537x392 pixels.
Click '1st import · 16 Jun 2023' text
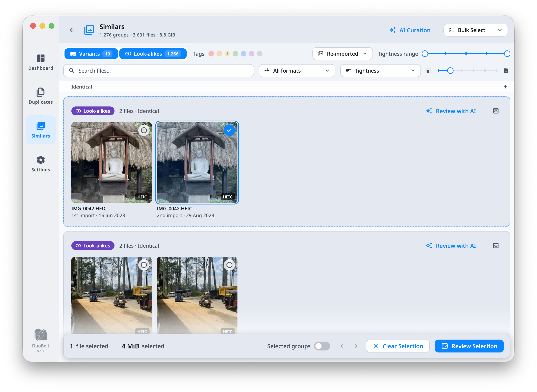click(98, 215)
